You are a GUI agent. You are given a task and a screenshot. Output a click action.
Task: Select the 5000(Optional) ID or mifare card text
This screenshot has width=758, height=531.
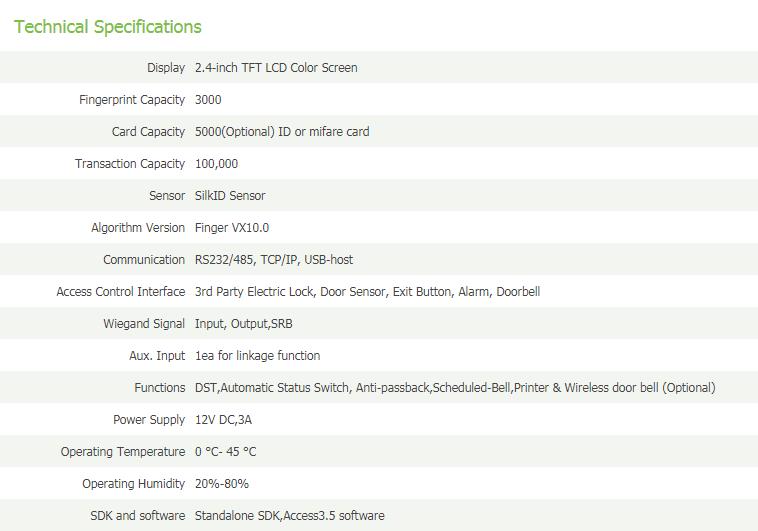click(x=282, y=132)
